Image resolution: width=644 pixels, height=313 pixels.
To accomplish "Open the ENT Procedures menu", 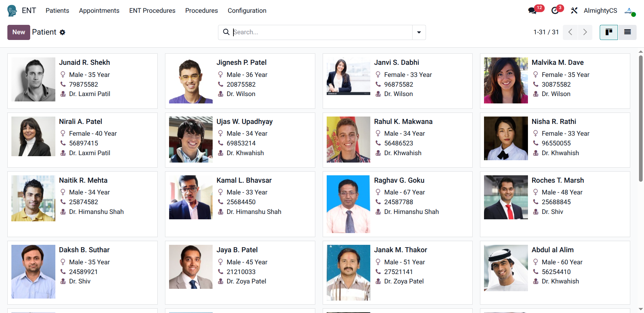I will (152, 11).
